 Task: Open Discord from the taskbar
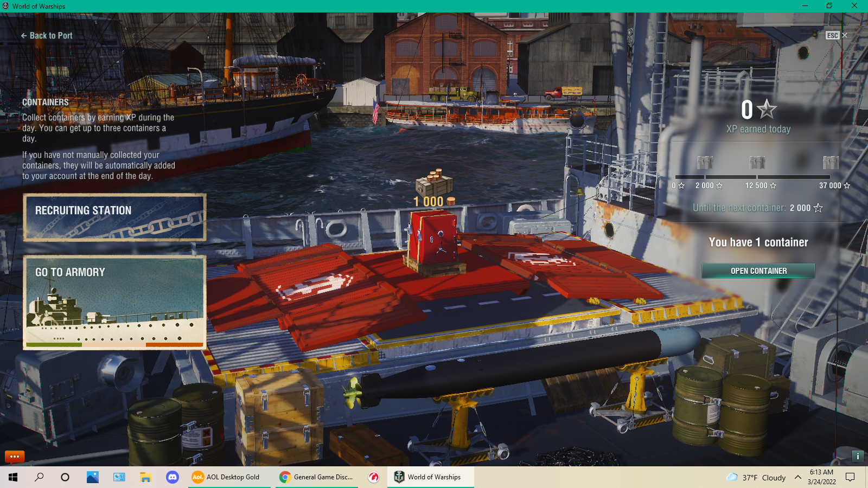click(x=173, y=477)
